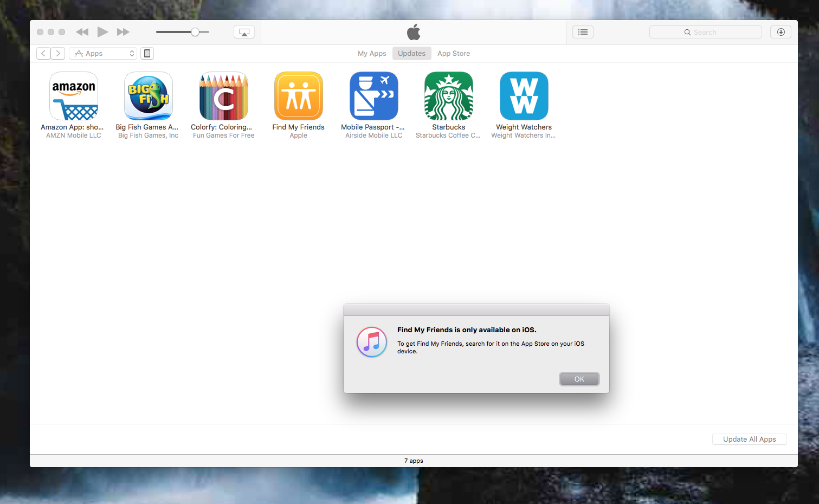Click the dialog heading about iOS availability
This screenshot has width=819, height=504.
pyautogui.click(x=467, y=329)
